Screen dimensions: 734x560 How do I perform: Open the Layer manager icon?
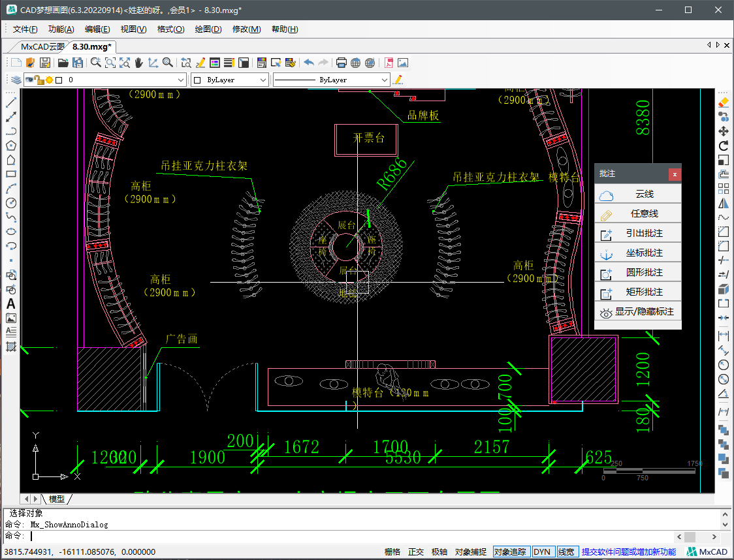(16, 80)
